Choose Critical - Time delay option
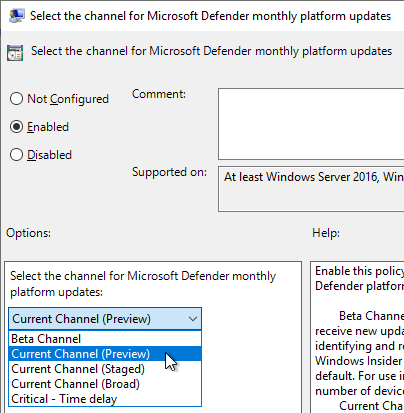This screenshot has width=404, height=413. coord(105,399)
